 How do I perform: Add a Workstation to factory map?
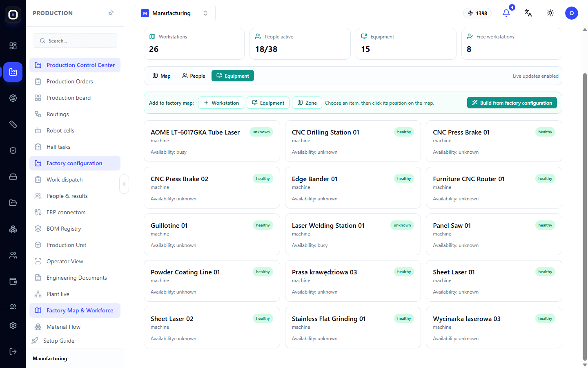[221, 103]
